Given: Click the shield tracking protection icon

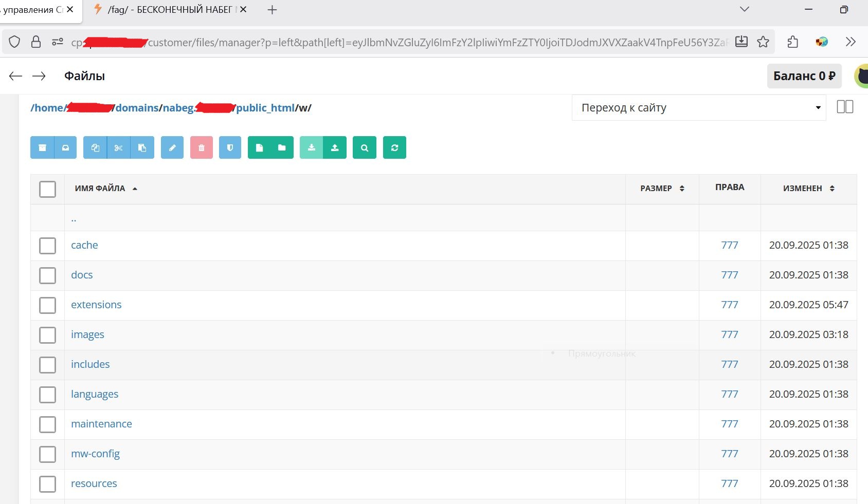Looking at the screenshot, I should coord(14,42).
